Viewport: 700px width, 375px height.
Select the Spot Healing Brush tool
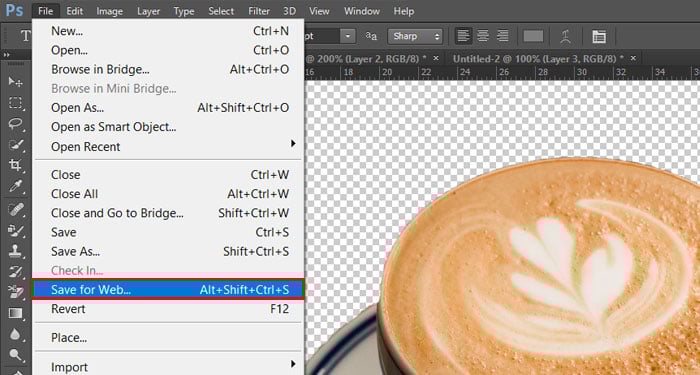pos(16,209)
